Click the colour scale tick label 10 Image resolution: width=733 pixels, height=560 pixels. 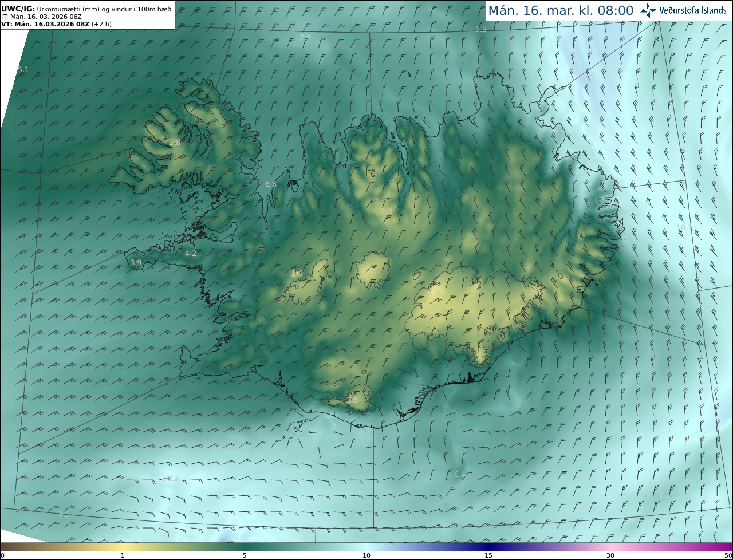[366, 555]
